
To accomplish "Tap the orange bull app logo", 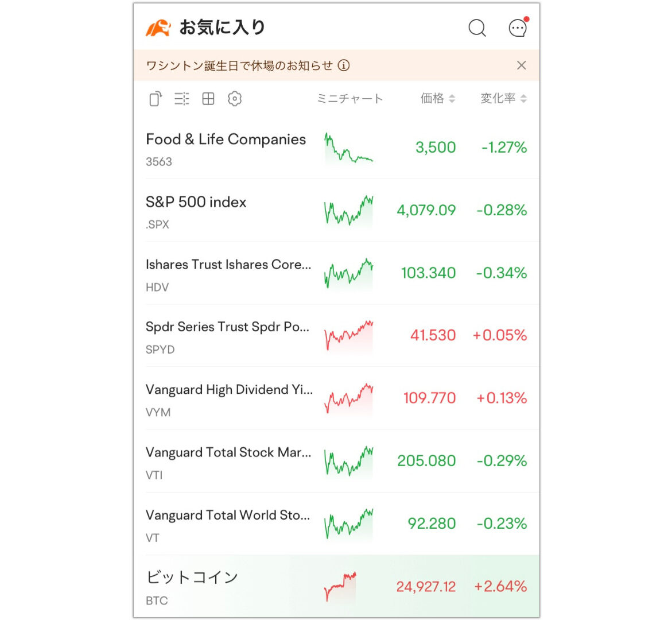I will point(158,28).
